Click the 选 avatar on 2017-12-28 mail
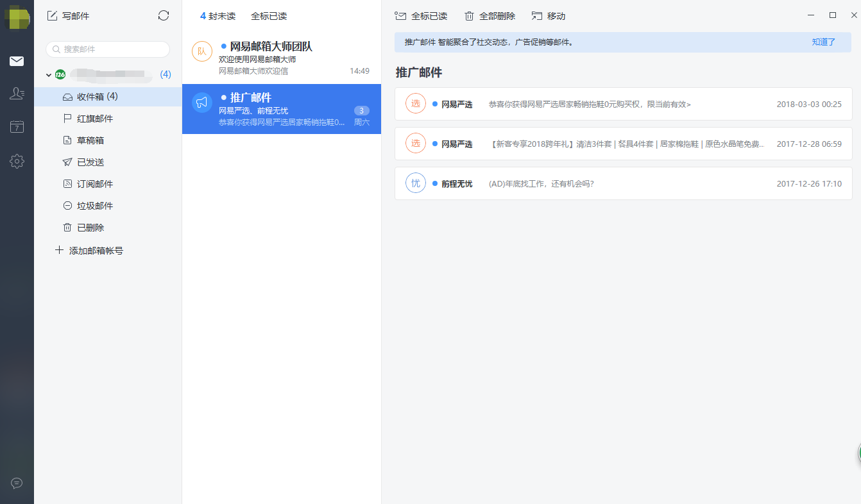The width and height of the screenshot is (861, 504). [x=416, y=143]
